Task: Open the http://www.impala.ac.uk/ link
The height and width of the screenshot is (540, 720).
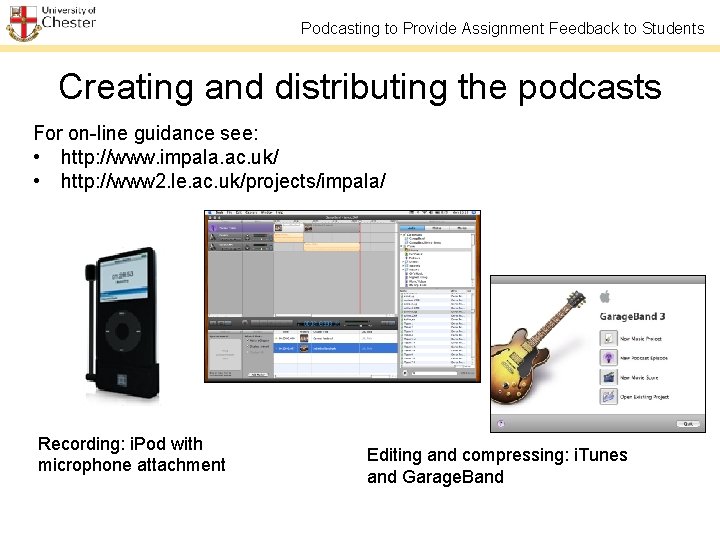Action: pos(169,157)
